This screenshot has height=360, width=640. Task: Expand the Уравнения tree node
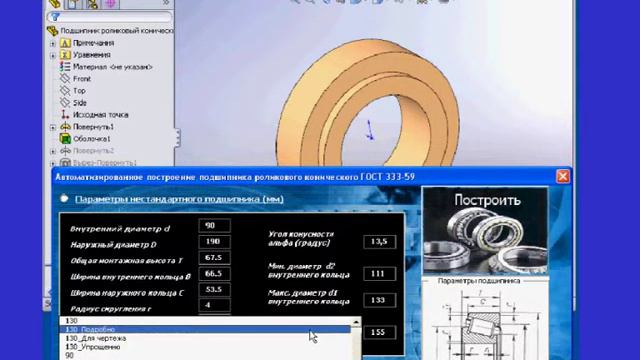53,55
